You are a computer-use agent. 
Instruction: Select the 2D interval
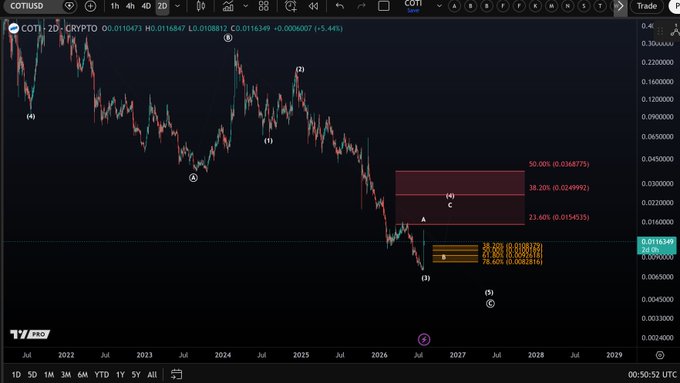pos(162,6)
